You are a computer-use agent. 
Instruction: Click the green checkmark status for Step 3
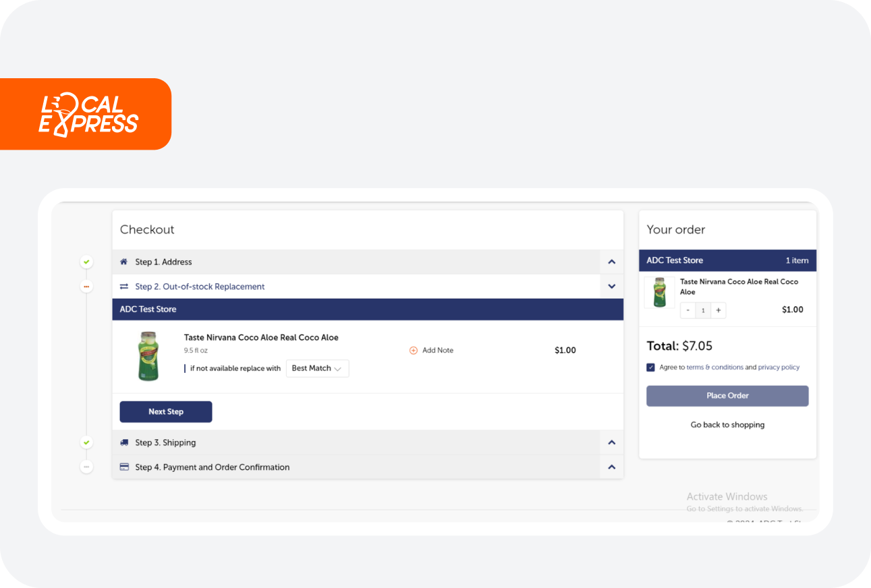(86, 442)
